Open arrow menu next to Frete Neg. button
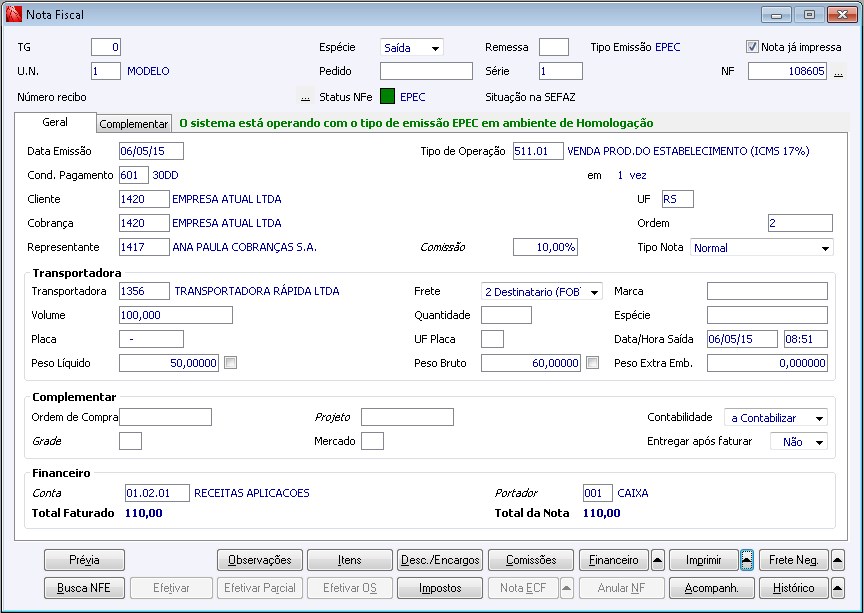 pos(838,560)
